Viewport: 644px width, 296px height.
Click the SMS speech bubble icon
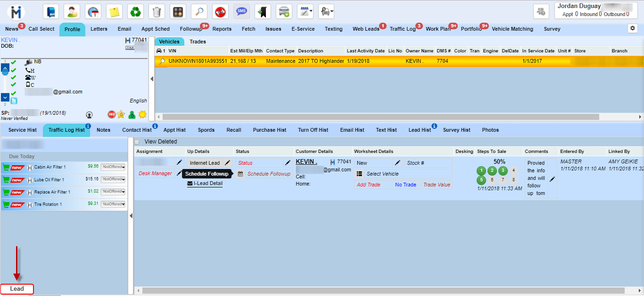tap(241, 12)
